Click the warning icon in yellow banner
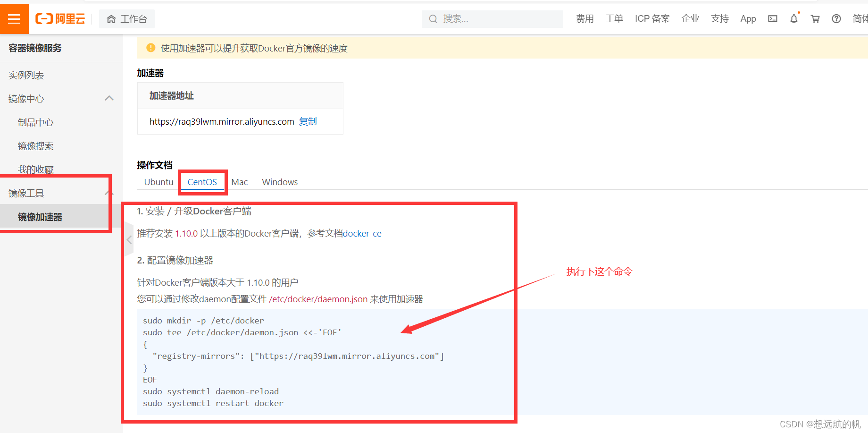868x433 pixels. point(151,48)
